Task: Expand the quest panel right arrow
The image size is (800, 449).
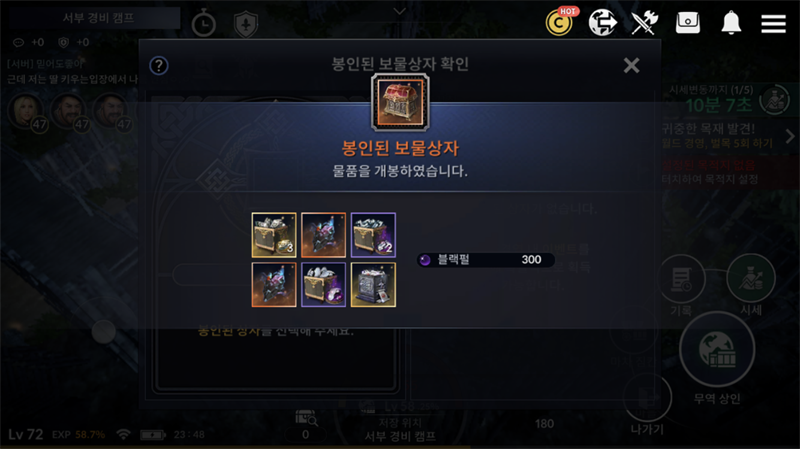Action: [790, 136]
